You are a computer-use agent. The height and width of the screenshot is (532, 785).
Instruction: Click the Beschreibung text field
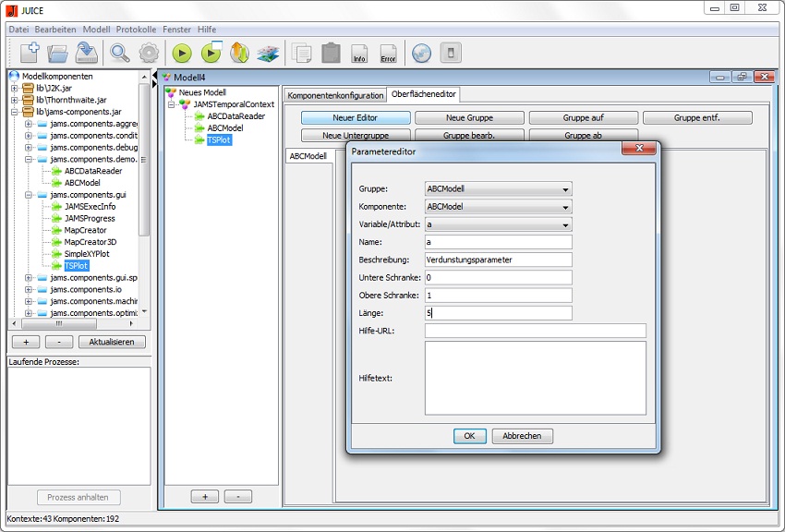click(498, 260)
